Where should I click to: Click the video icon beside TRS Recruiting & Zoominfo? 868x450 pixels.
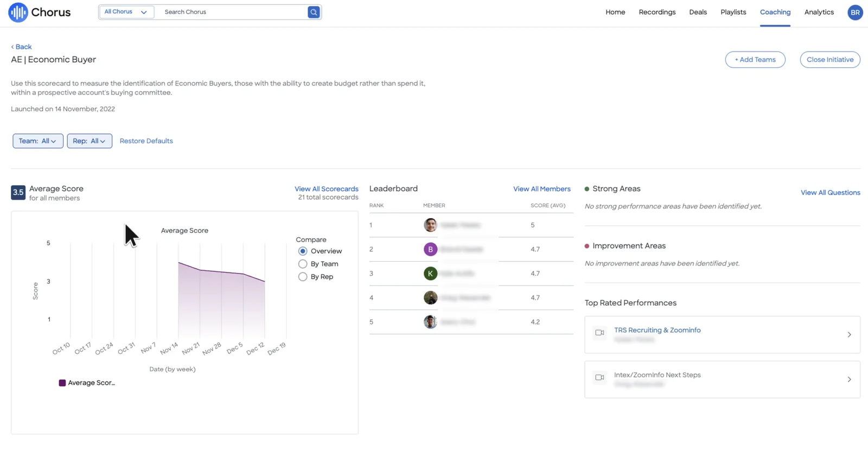[x=599, y=333]
